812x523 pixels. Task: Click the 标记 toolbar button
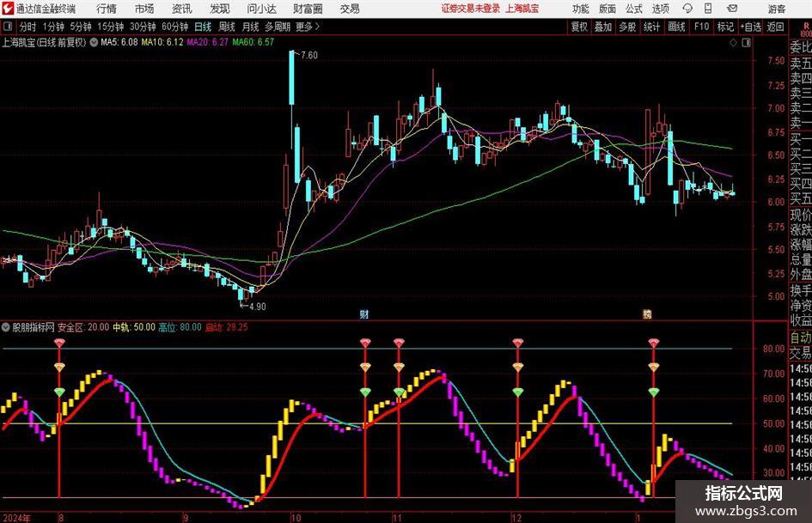click(x=725, y=27)
